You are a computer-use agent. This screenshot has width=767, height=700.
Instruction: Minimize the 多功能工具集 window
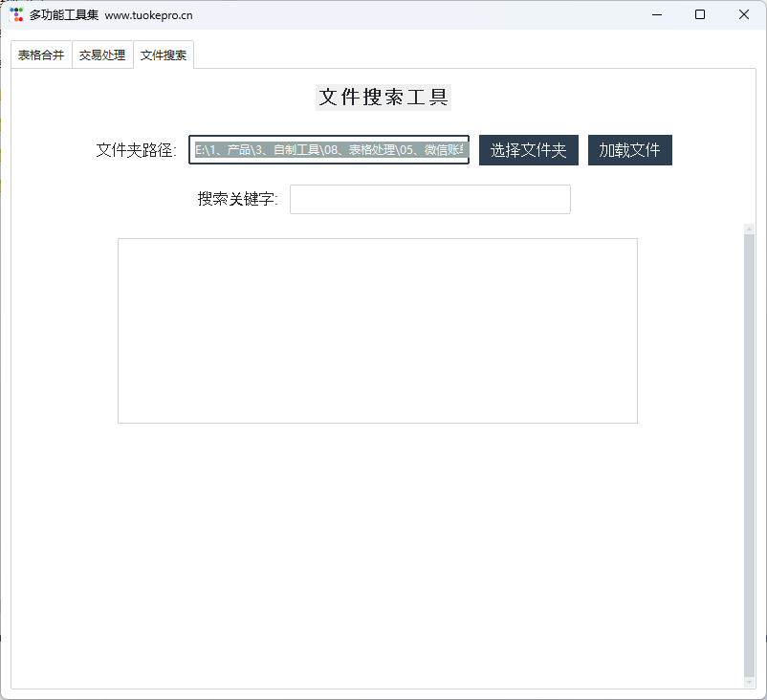656,14
